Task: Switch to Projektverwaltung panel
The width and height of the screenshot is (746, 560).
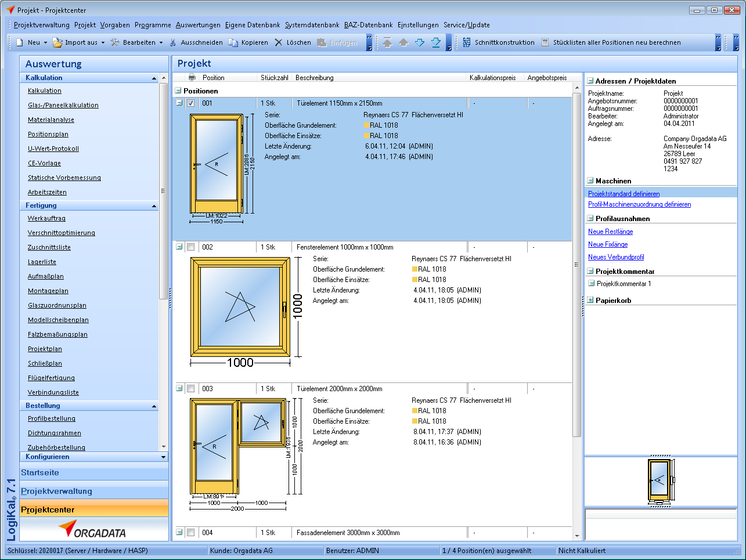Action: (x=94, y=491)
